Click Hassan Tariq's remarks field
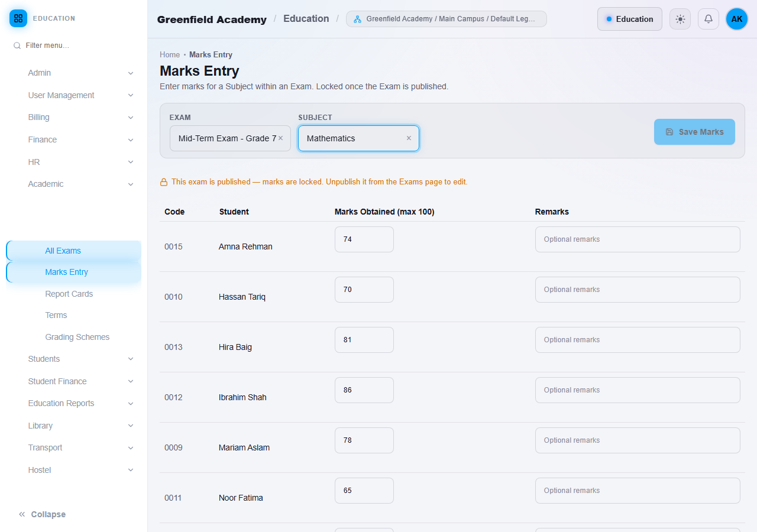The width and height of the screenshot is (757, 532). [638, 290]
